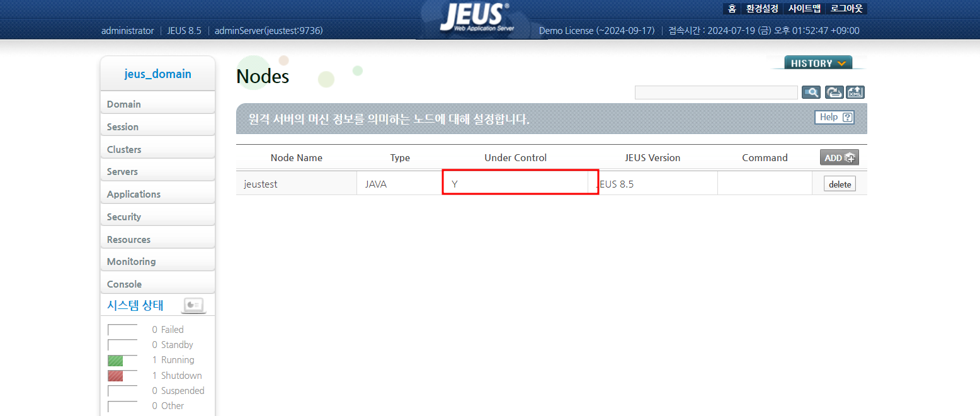The image size is (980, 416).
Task: Select the jeustest node name cell
Action: tap(297, 184)
